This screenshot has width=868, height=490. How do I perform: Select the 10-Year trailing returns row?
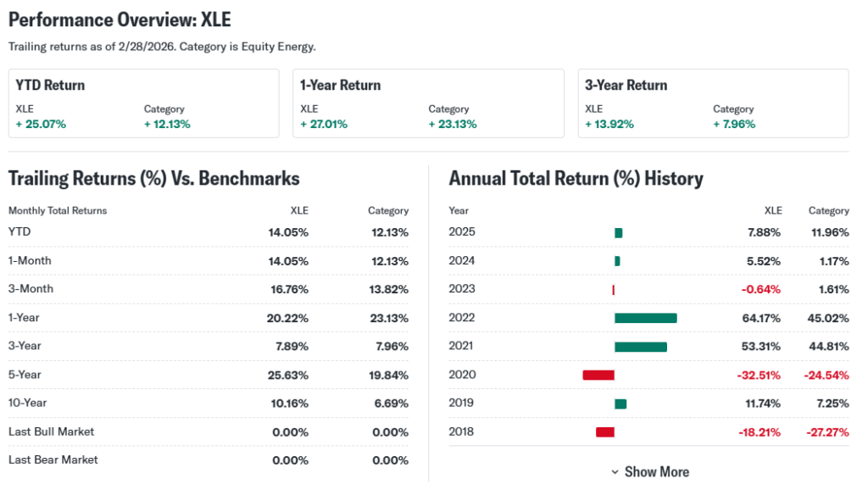pyautogui.click(x=208, y=404)
